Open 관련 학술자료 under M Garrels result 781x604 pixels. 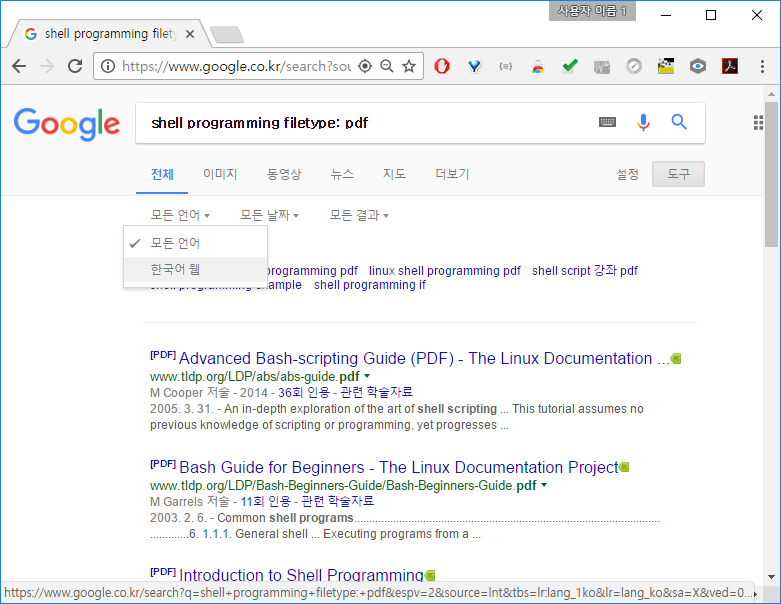point(338,501)
